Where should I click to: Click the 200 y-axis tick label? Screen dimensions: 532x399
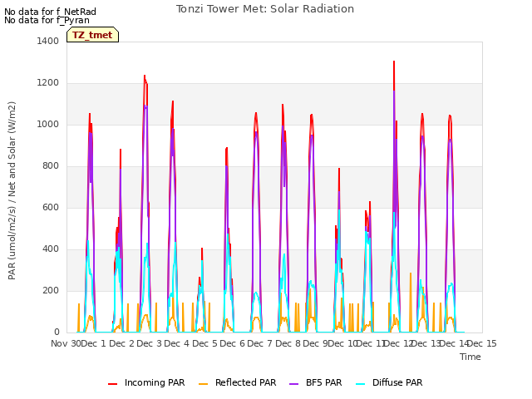point(51,290)
